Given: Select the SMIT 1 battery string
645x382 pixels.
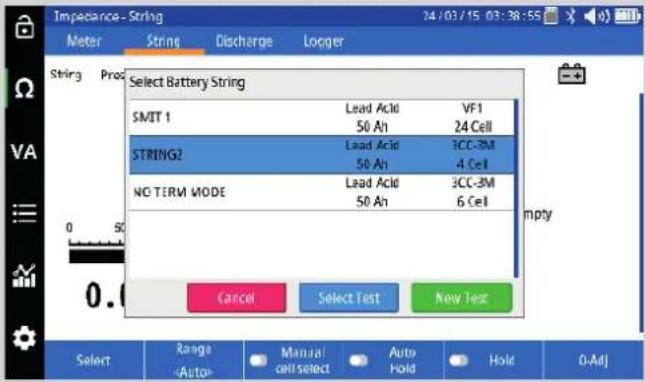Looking at the screenshot, I should click(x=322, y=118).
